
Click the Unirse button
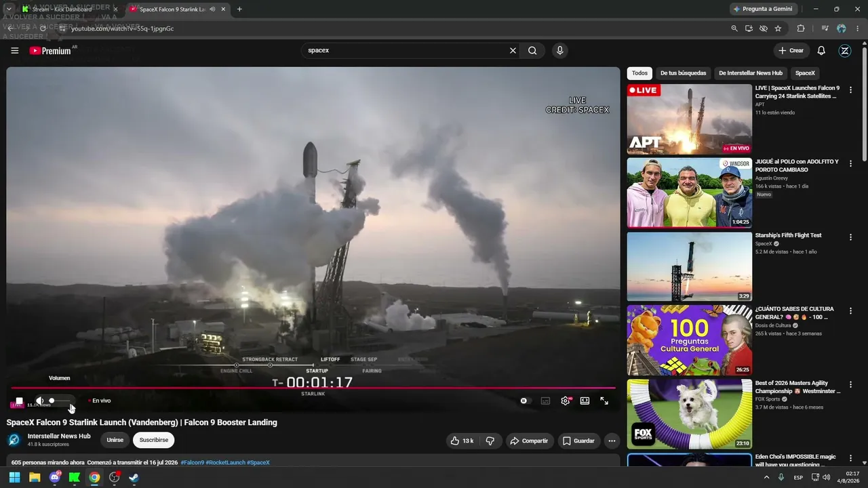click(115, 441)
